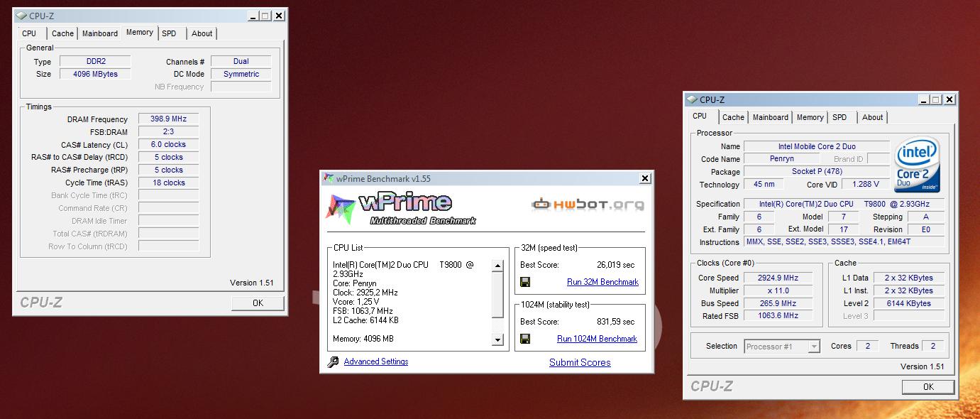This screenshot has height=419, width=980.
Task: Click 1024M best score 831,59 sec
Action: click(x=615, y=322)
